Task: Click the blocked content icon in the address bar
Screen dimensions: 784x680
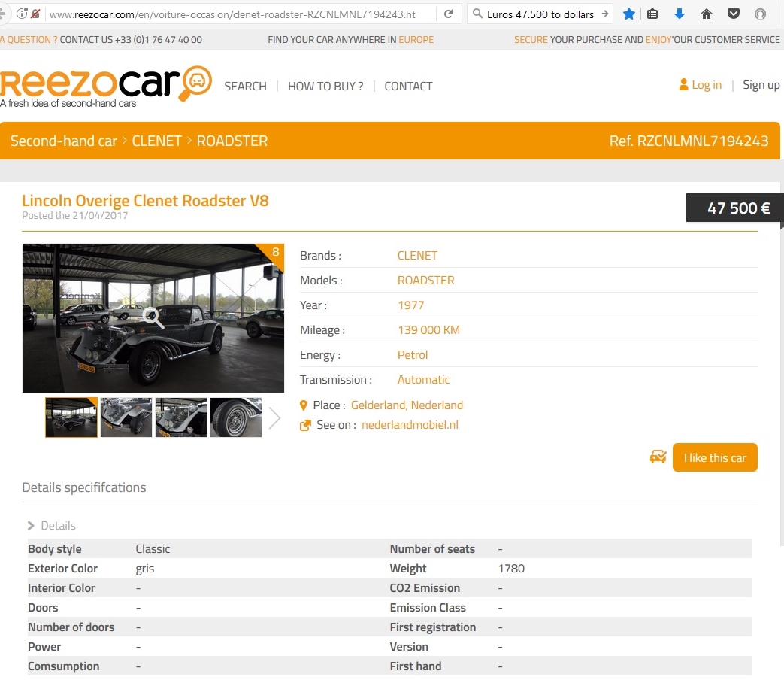Action: [35, 14]
